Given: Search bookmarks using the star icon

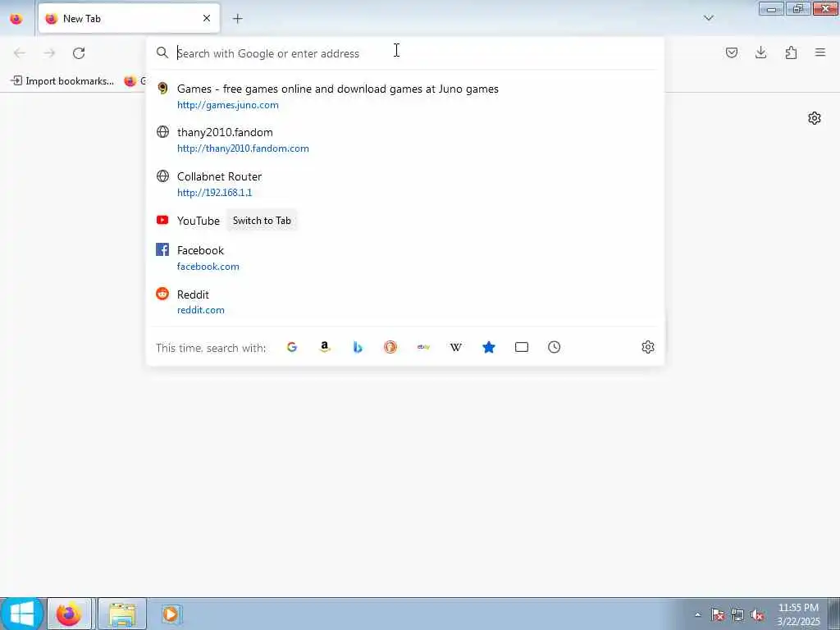Looking at the screenshot, I should tap(489, 347).
